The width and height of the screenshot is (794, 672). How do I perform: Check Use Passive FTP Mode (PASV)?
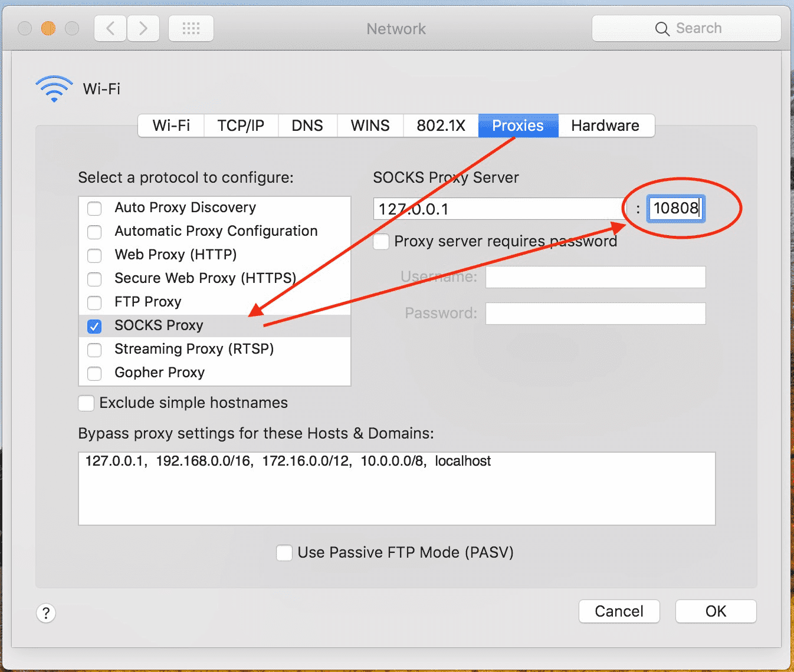(284, 553)
